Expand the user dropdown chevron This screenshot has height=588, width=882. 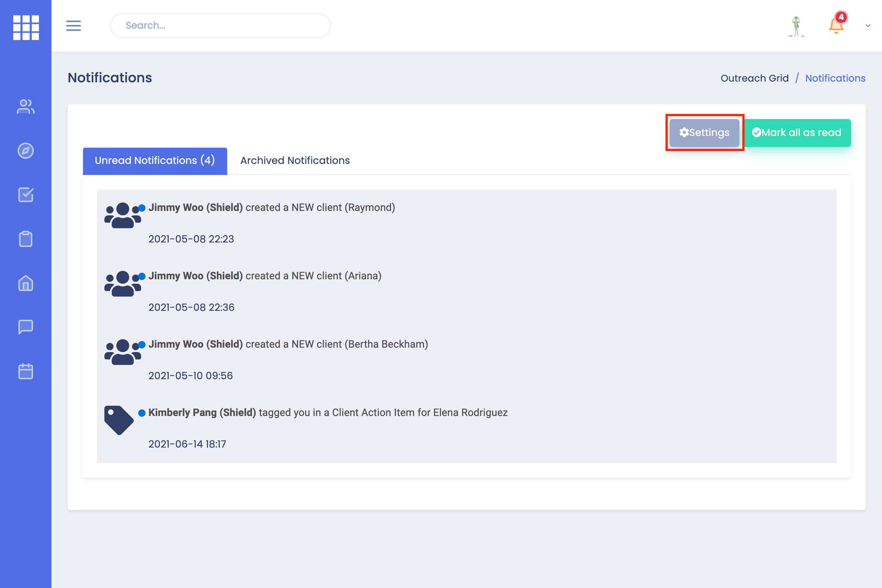868,26
